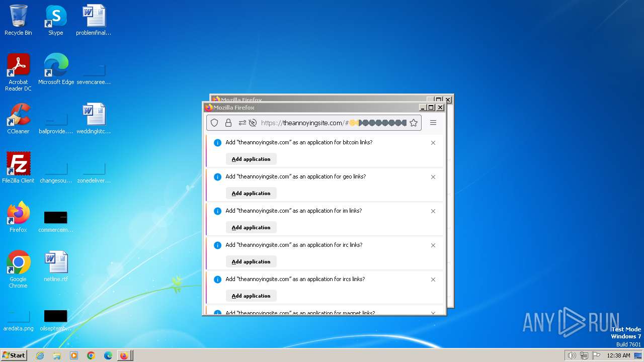The width and height of the screenshot is (644, 362).
Task: Dismiss the geo links notification
Action: pyautogui.click(x=433, y=177)
